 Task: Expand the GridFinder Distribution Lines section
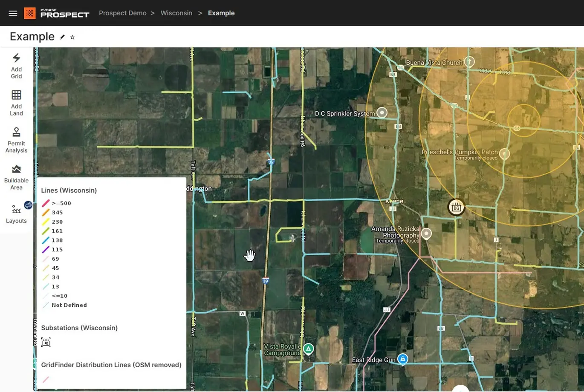click(111, 365)
